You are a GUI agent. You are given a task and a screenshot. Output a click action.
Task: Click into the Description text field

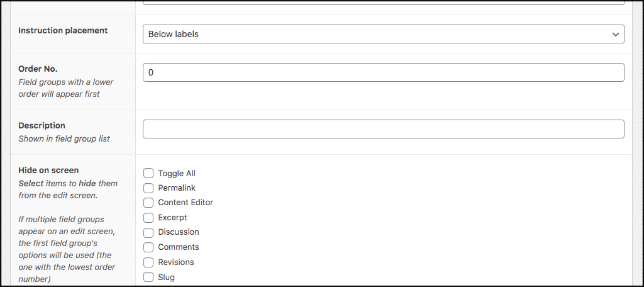pos(383,129)
